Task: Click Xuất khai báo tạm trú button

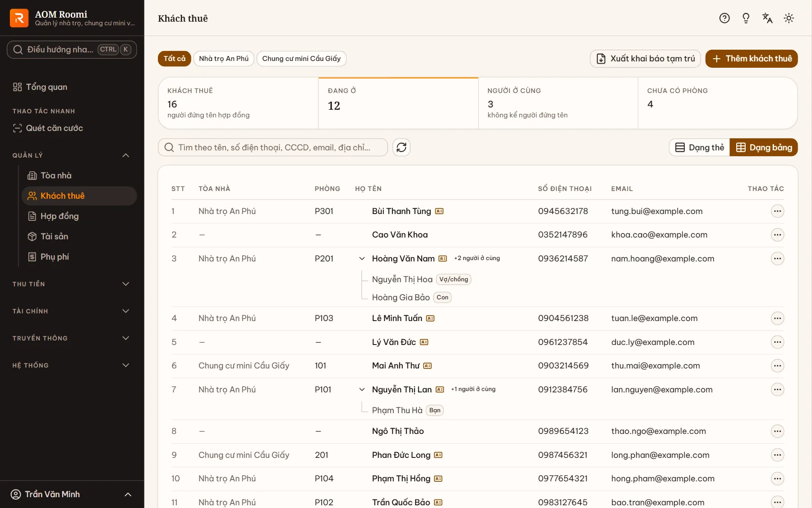Action: (645, 59)
